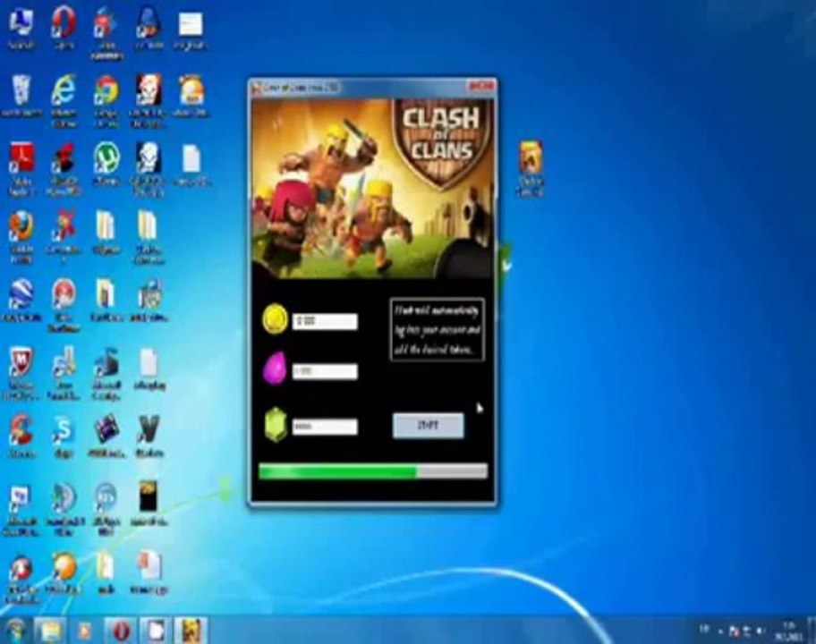Select the Clash of Clans hack taskbar button
Image resolution: width=816 pixels, height=644 pixels.
(191, 631)
